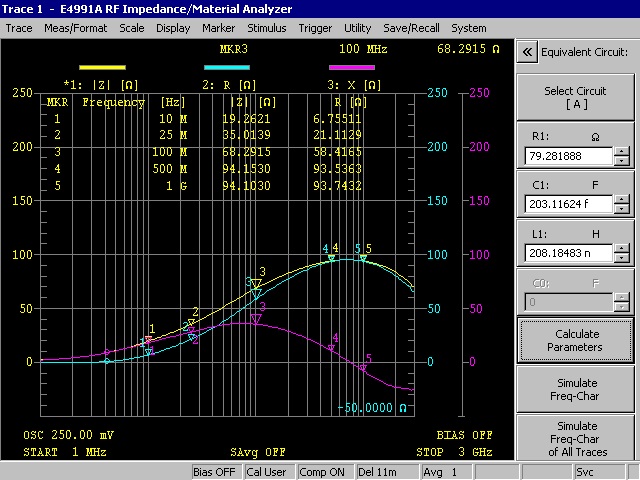Click magenta marker 4 triangle on X trace

click(x=331, y=348)
